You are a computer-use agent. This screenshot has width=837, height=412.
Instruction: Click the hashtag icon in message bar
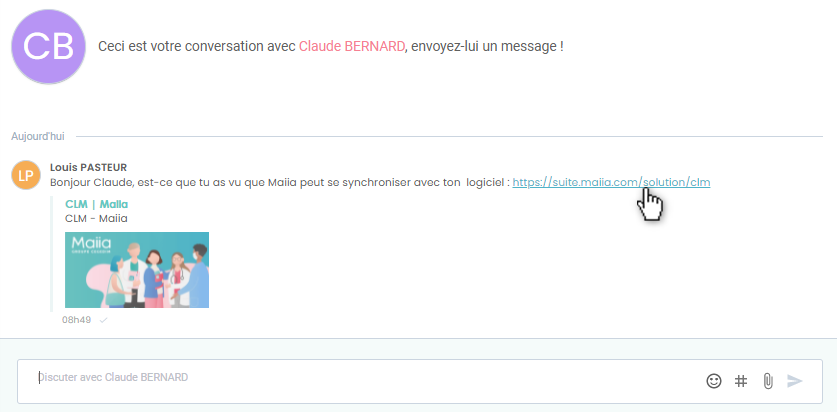coord(741,381)
